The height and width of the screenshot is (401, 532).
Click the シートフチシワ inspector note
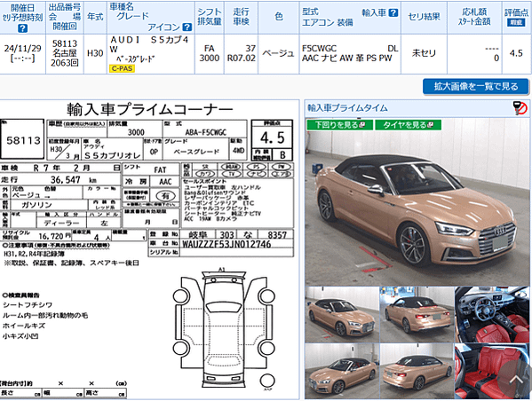coord(28,304)
